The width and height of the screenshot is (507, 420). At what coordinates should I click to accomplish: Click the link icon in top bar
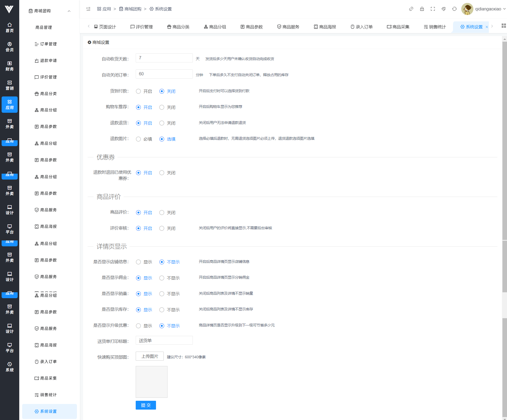point(411,9)
